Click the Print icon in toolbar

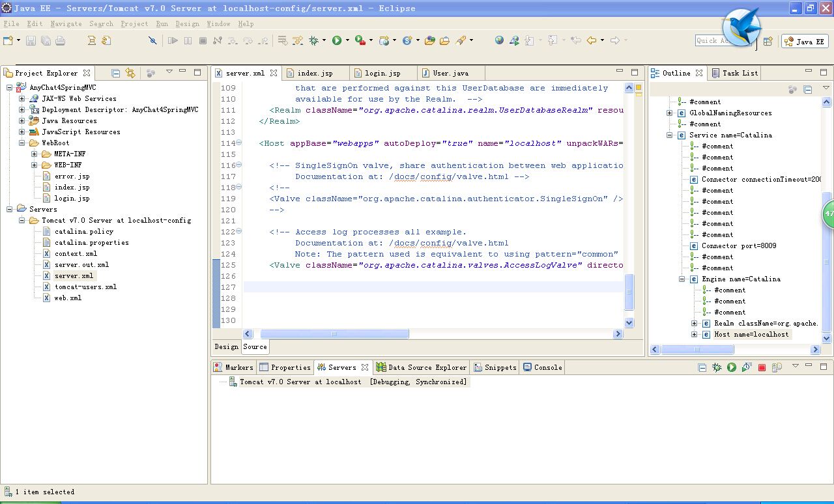[x=60, y=40]
